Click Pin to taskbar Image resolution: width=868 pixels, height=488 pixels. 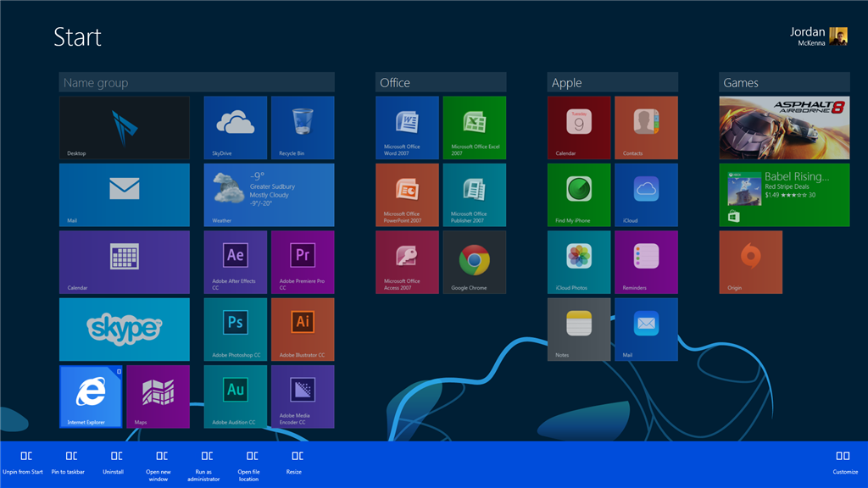point(68,463)
